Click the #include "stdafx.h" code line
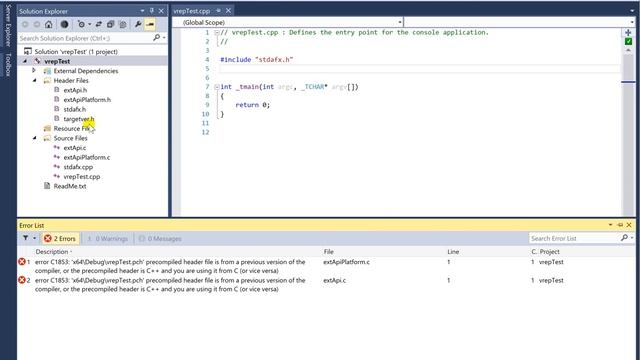Image resolution: width=640 pixels, height=360 pixels. click(x=256, y=60)
